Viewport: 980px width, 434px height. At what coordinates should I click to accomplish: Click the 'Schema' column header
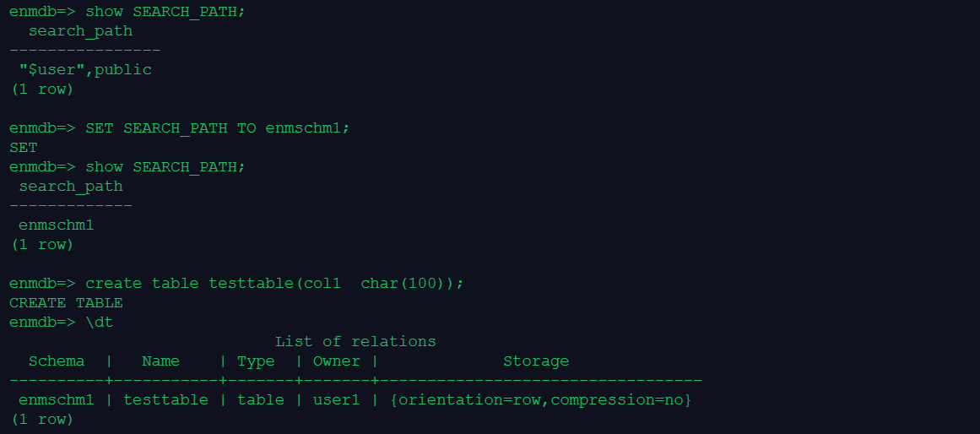point(57,361)
